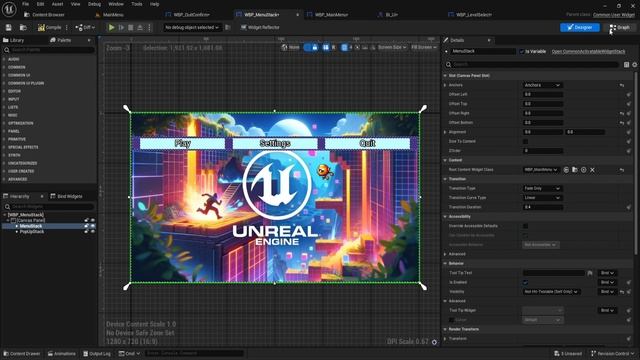Open the Widget Reflector tool
640x360 pixels.
260,27
